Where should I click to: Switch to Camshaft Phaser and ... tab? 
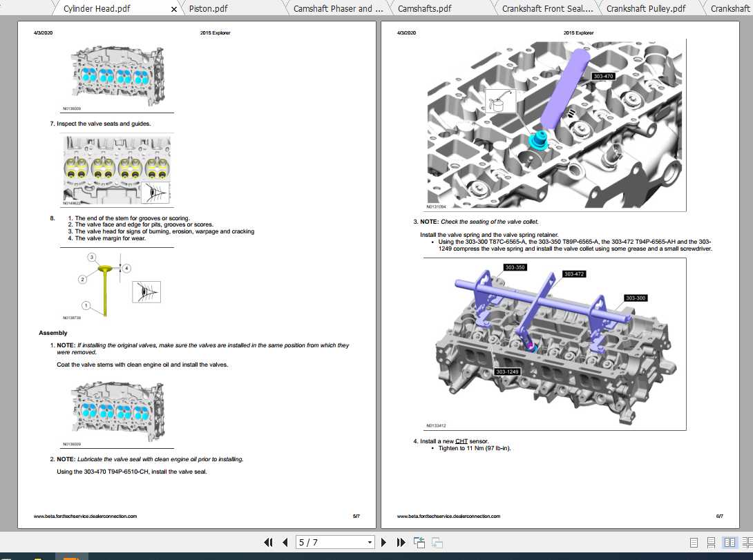point(333,9)
